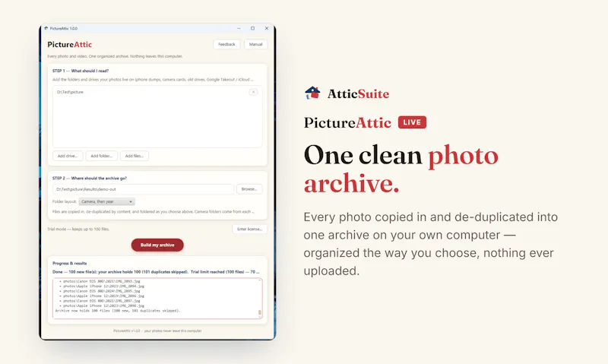Click the 'STEP 1 — What should I read?' heading

[81, 71]
